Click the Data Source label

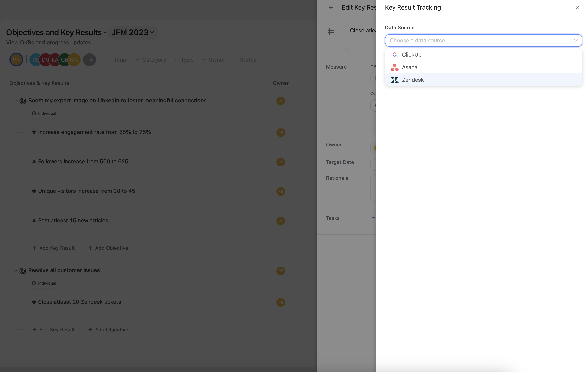point(400,27)
